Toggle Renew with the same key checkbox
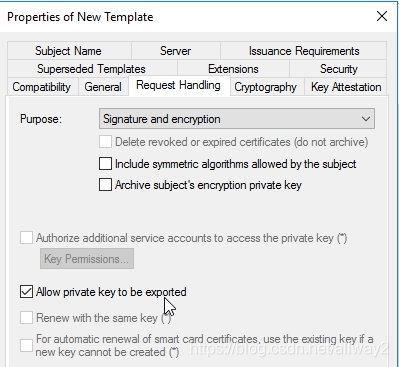Image resolution: width=399 pixels, height=367 pixels. (x=26, y=318)
